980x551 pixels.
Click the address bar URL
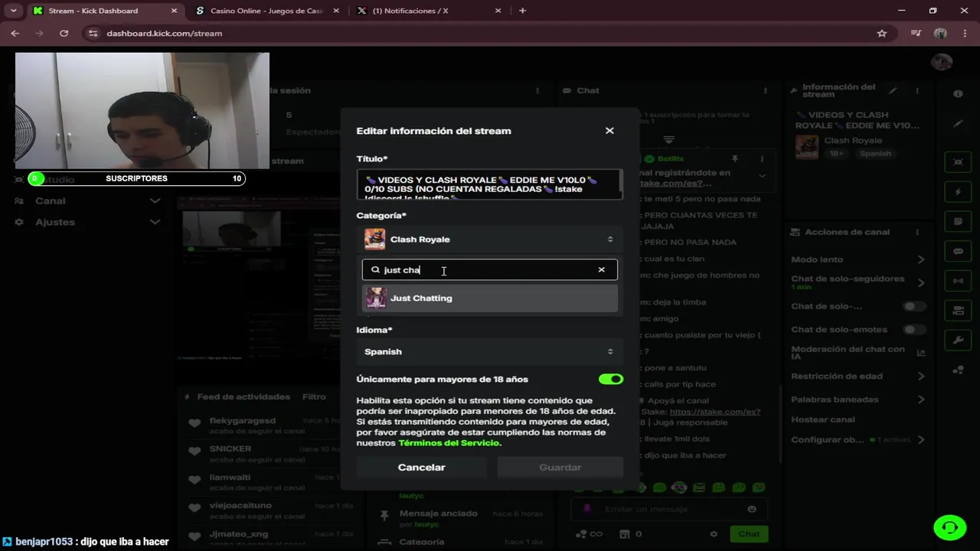tap(164, 34)
